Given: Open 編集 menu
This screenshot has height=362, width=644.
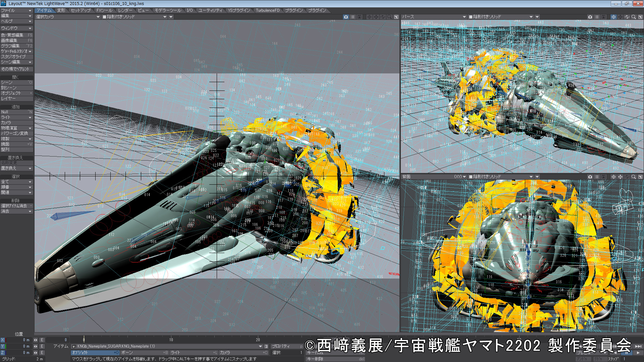Looking at the screenshot, I should tap(16, 16).
